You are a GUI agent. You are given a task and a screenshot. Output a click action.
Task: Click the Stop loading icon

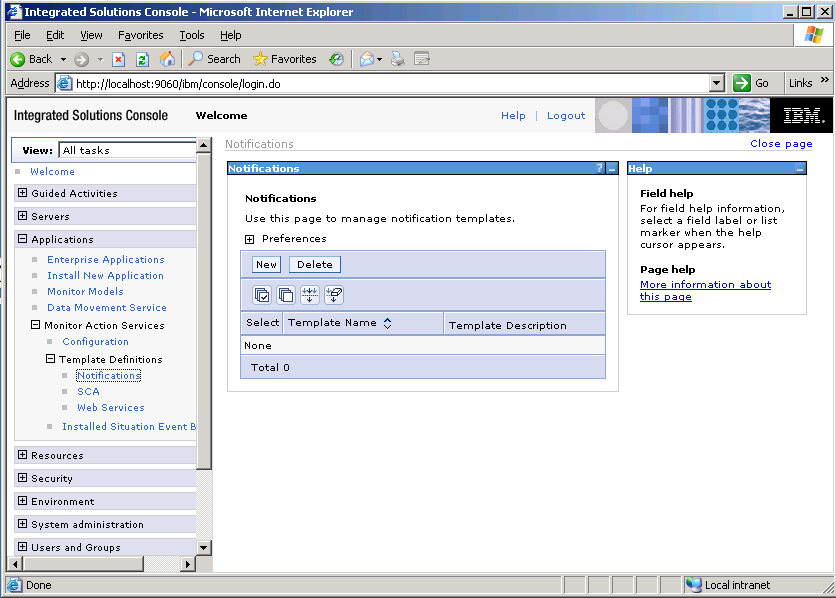tap(118, 59)
